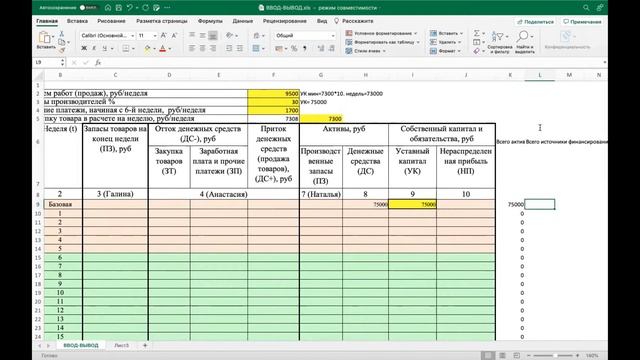Open the Вставка ribbon tab
The image size is (640, 360).
pos(77,21)
